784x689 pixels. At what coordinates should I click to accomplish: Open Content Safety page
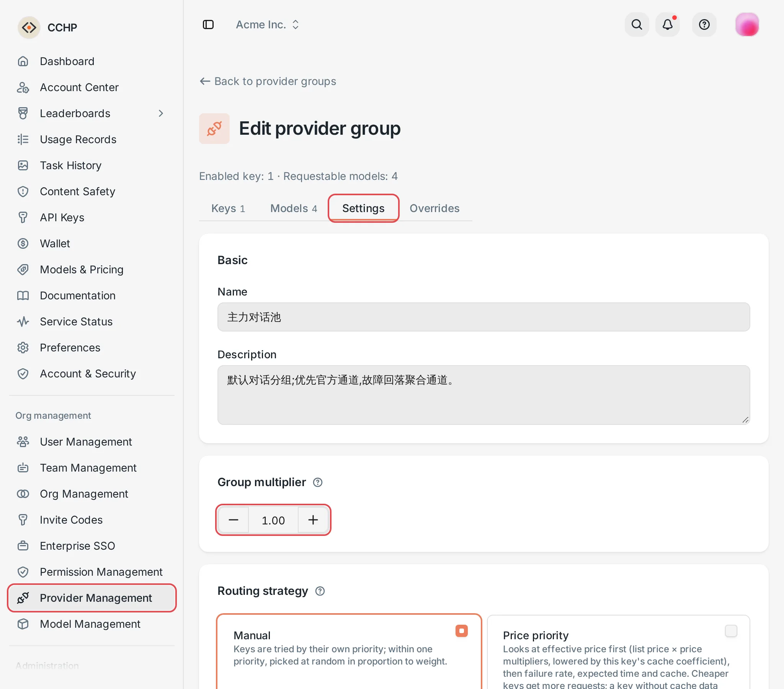pos(91,191)
